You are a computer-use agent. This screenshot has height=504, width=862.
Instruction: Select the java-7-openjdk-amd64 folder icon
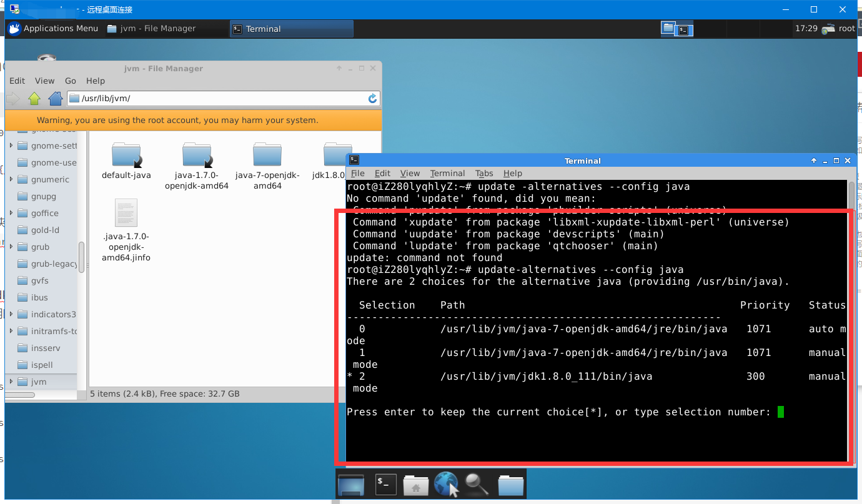click(x=267, y=155)
